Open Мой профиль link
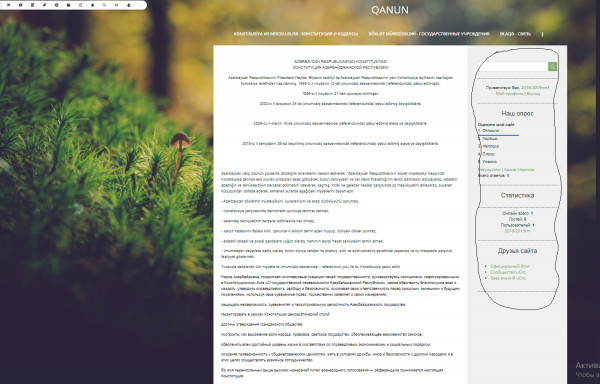The width and height of the screenshot is (600, 384). tap(509, 94)
